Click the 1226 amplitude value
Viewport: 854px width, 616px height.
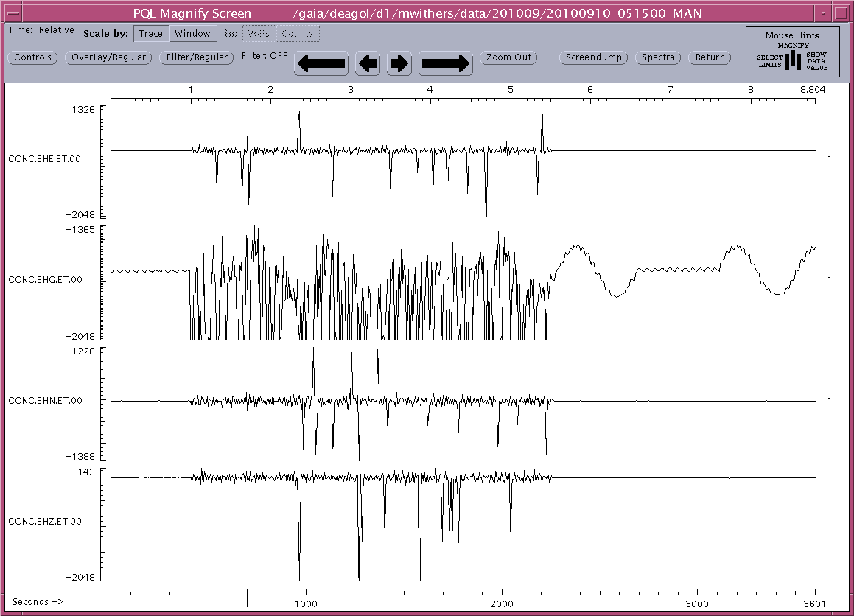click(83, 351)
